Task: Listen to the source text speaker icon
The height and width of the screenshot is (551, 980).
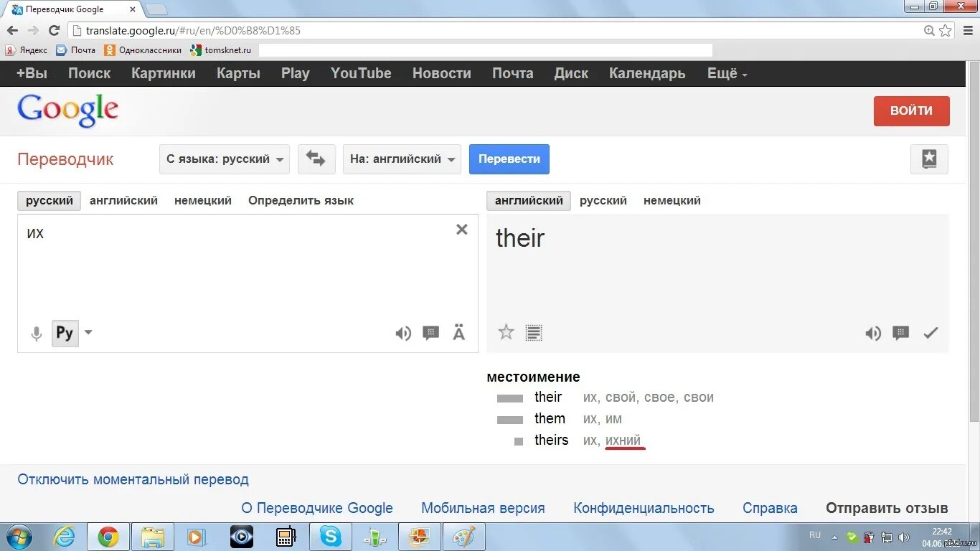Action: tap(403, 333)
